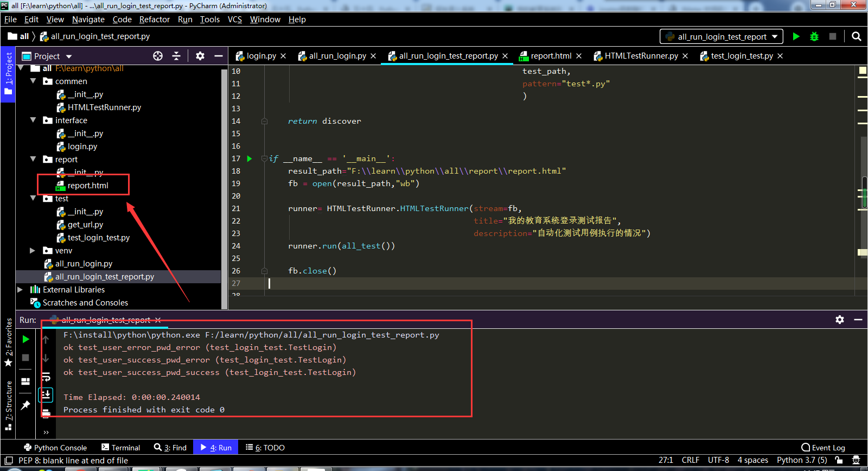This screenshot has height=471, width=868.
Task: Collapse the commen folder
Action: pos(33,81)
